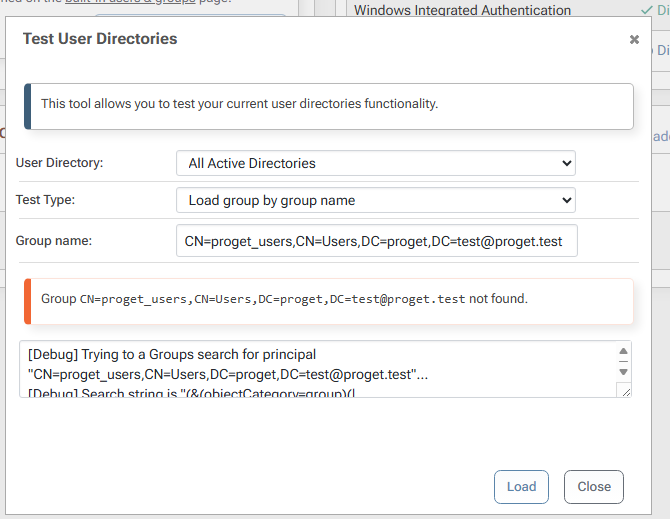Click the User Directory label
The image size is (670, 519).
[60, 163]
